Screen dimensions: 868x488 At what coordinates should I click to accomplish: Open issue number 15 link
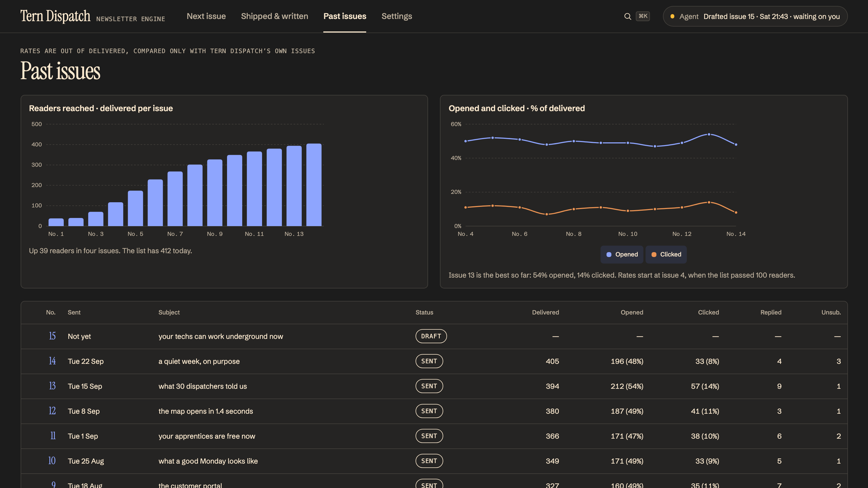click(x=52, y=336)
